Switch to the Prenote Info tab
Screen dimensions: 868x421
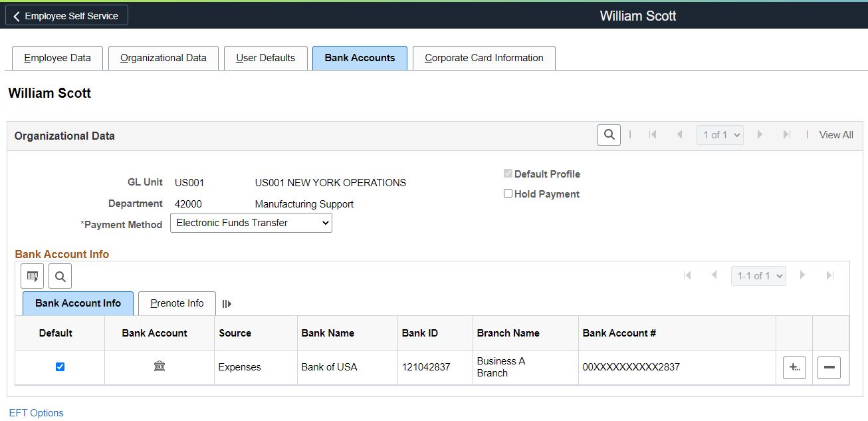click(x=177, y=303)
